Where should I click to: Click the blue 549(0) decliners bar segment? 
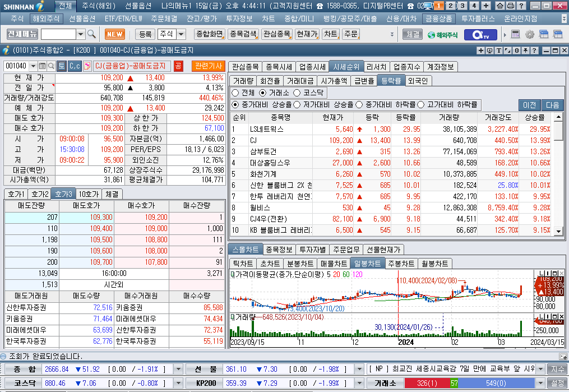click(496, 383)
